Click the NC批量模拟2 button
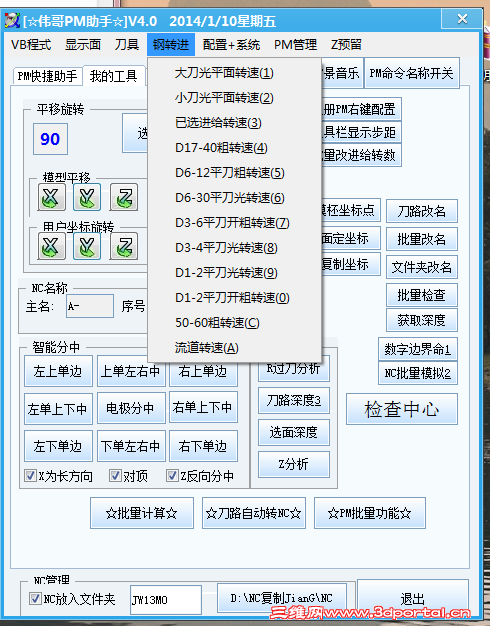The image size is (490, 626). [418, 373]
